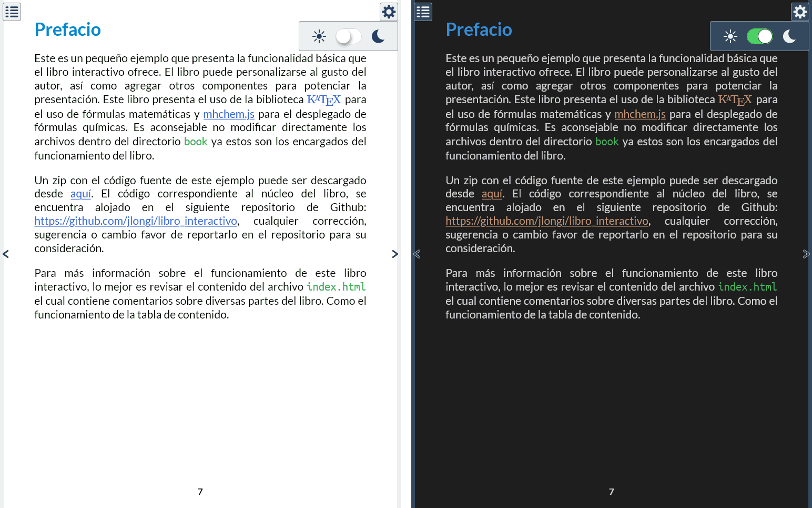The image size is (812, 508).
Task: Go to next page in light book
Action: pyautogui.click(x=395, y=254)
